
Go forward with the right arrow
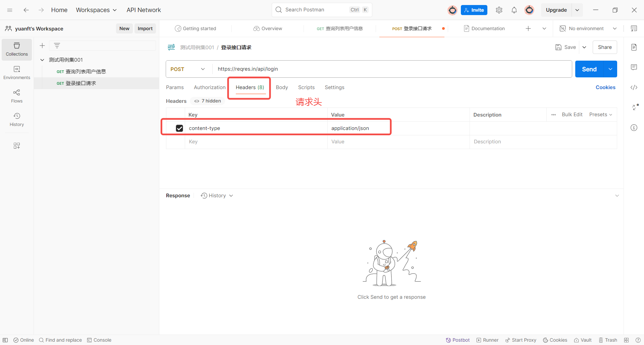click(x=41, y=10)
